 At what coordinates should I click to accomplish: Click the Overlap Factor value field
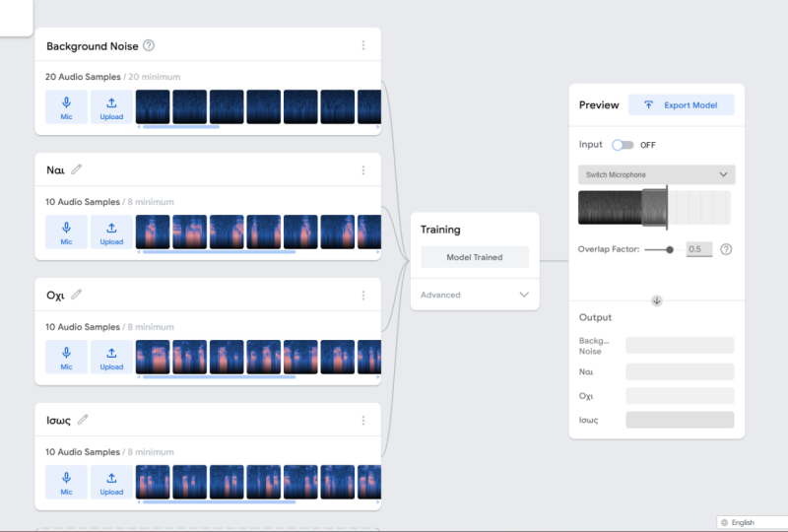[x=699, y=249]
